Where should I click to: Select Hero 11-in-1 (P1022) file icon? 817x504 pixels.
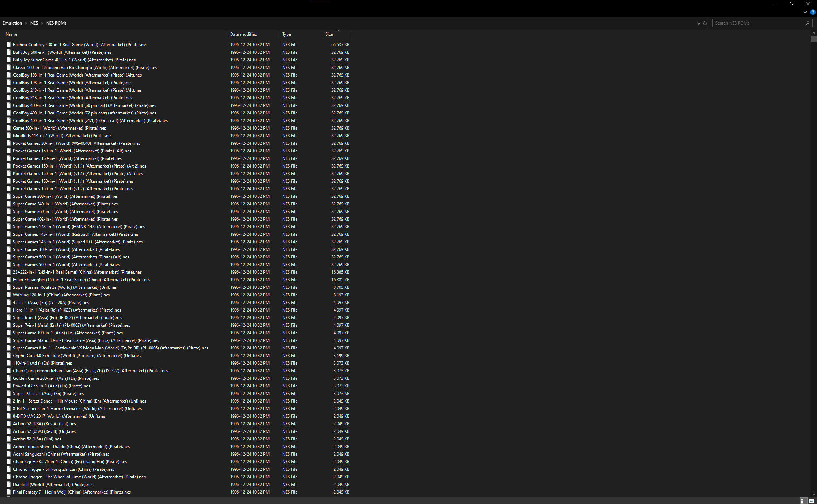pos(8,310)
